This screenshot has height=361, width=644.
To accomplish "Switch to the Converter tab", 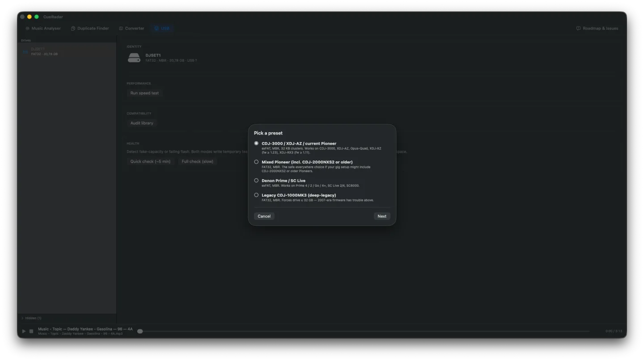I will [x=131, y=28].
